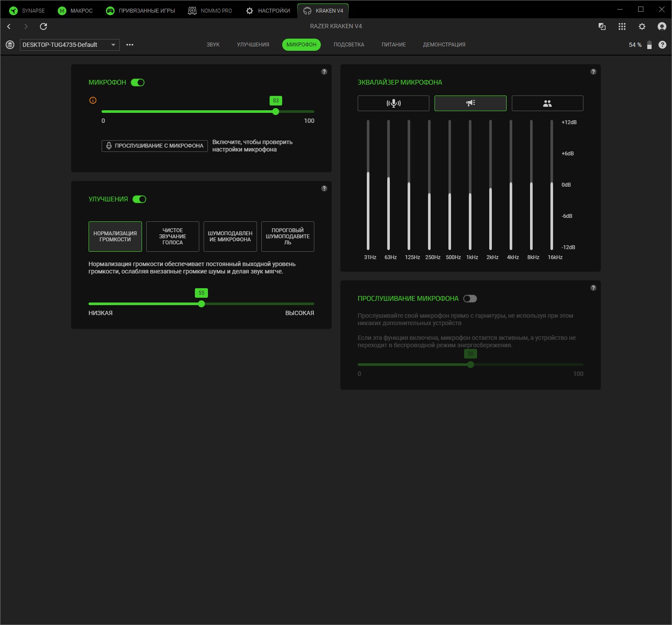Select the megaphone equalizer preset
Screen dimensions: 672x625
point(471,103)
